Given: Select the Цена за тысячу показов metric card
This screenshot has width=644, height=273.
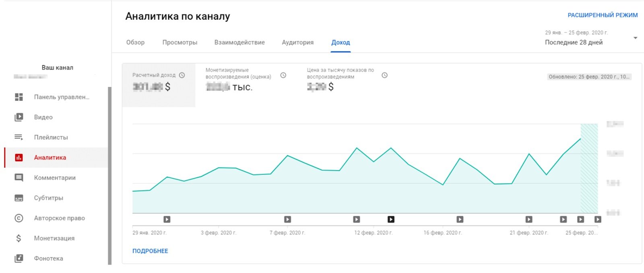Looking at the screenshot, I should [x=347, y=85].
